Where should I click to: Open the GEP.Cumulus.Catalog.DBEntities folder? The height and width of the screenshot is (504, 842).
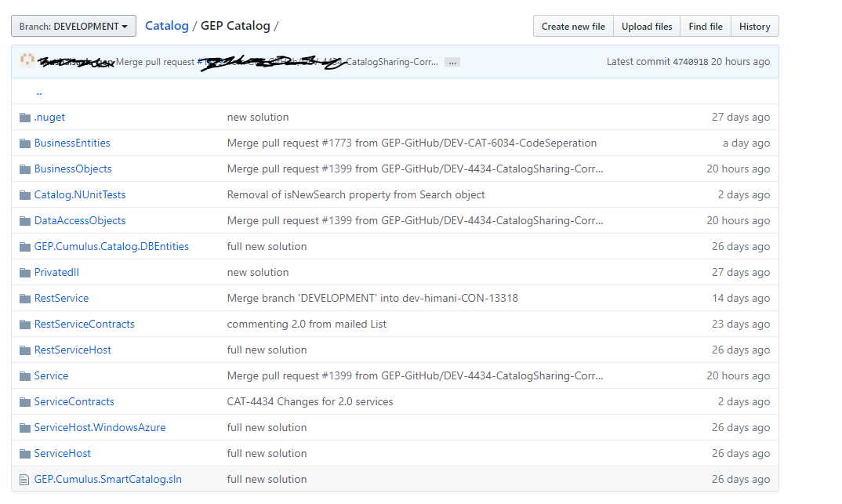click(x=111, y=246)
